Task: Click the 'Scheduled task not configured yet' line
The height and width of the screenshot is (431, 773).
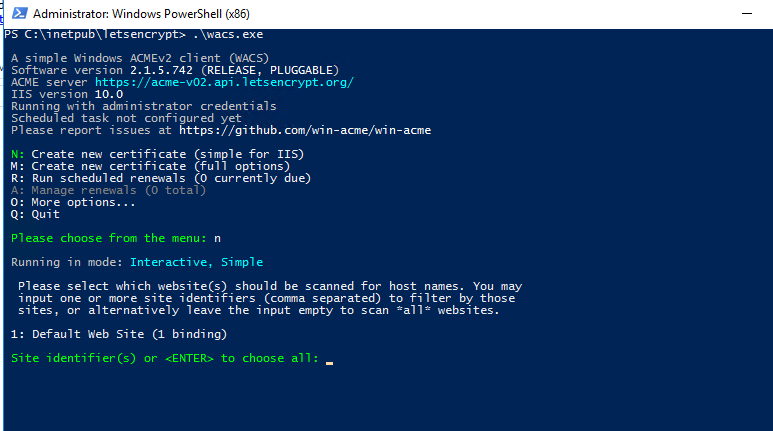Action: (x=126, y=118)
